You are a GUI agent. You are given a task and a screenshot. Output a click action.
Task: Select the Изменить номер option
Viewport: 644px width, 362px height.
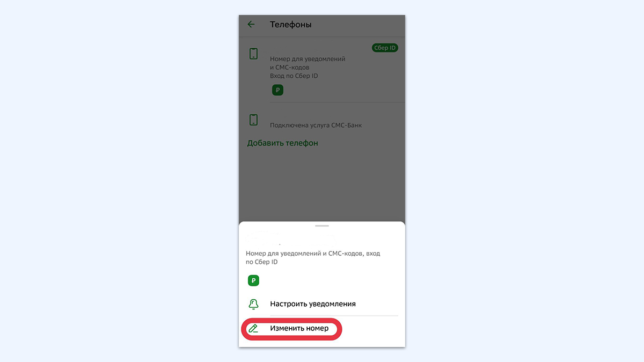click(299, 328)
